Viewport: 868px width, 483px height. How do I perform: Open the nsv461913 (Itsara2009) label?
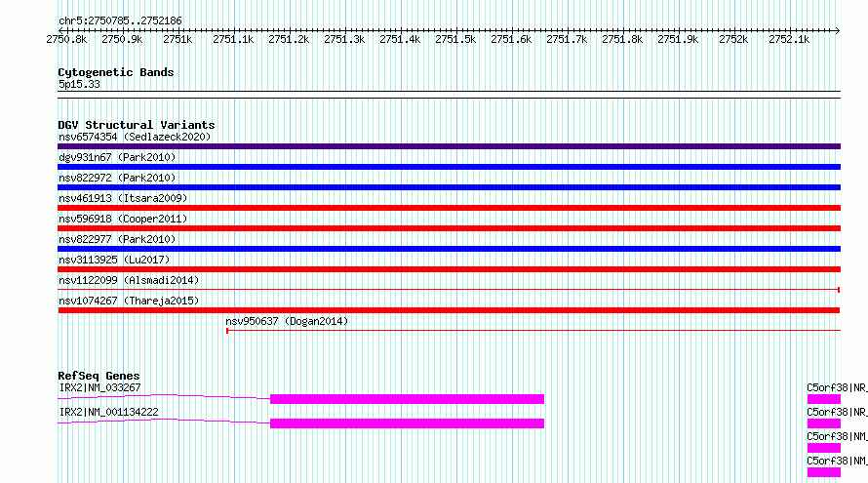point(123,198)
